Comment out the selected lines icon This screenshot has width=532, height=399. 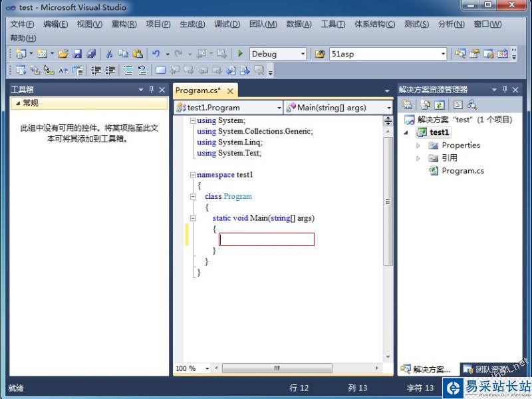[x=128, y=70]
